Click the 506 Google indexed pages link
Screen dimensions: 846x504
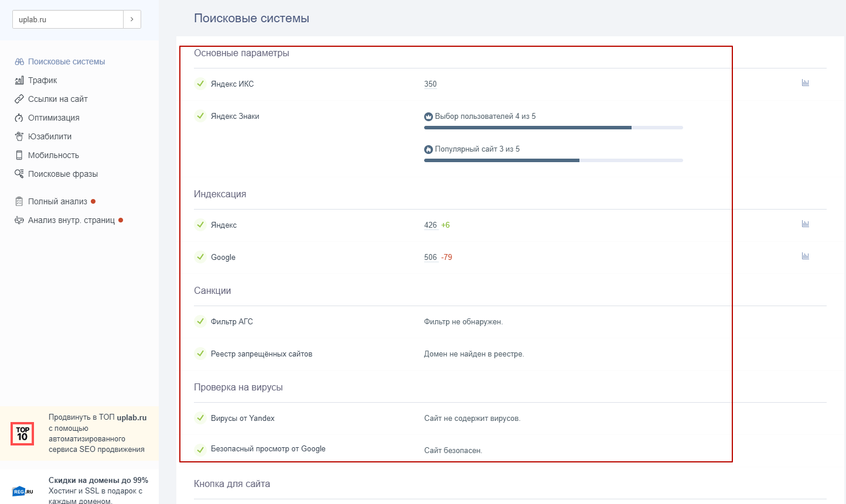(430, 257)
